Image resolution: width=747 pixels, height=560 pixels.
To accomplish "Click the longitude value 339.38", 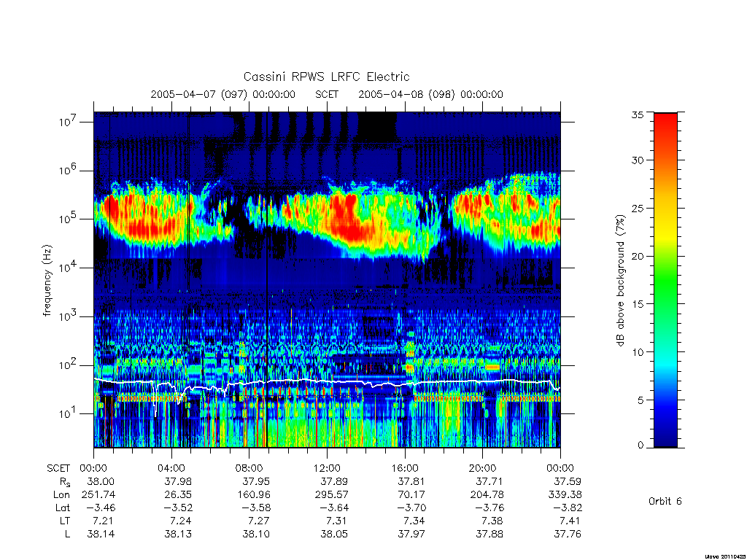I will pos(565,495).
